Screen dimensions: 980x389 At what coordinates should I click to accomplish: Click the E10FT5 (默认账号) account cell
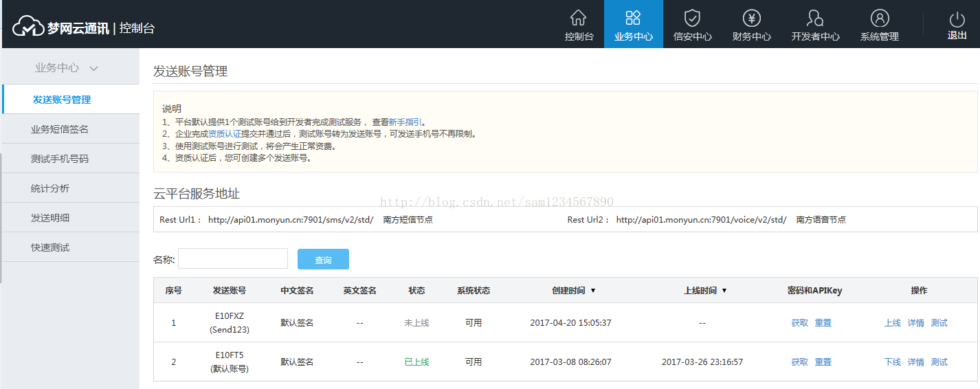(230, 362)
